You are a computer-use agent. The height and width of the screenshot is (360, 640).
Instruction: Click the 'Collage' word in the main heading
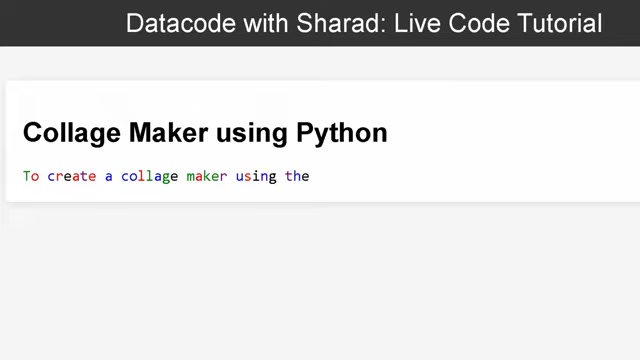[72, 133]
